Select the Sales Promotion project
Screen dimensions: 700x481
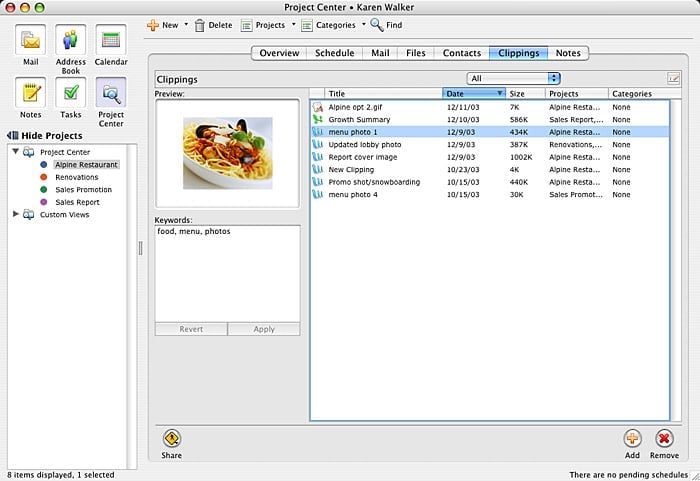click(83, 190)
